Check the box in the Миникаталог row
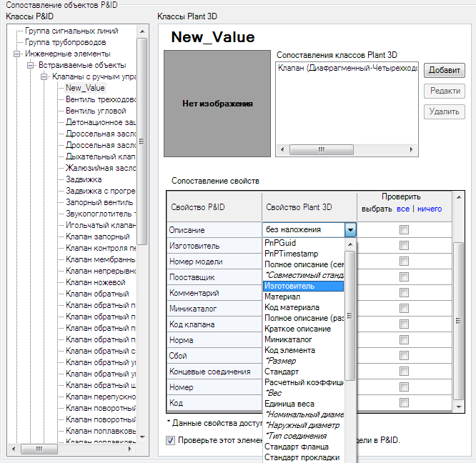 click(x=404, y=309)
